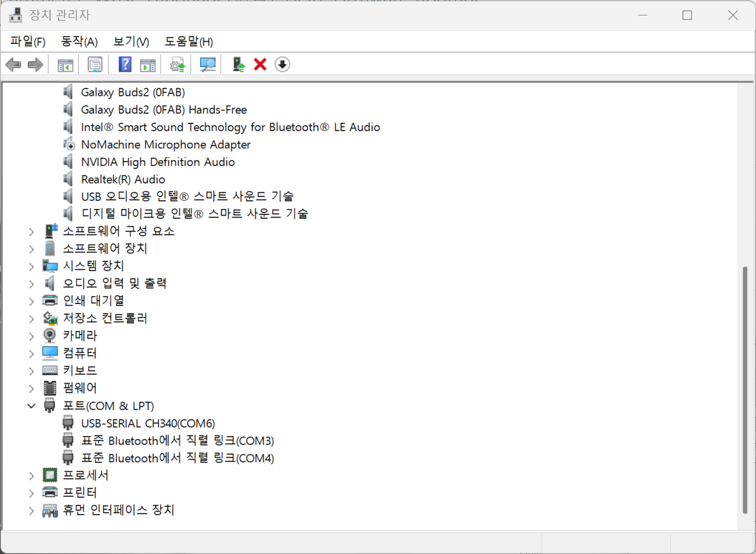Click the Update driver toolbar icon
This screenshot has width=756, height=554.
(x=177, y=65)
